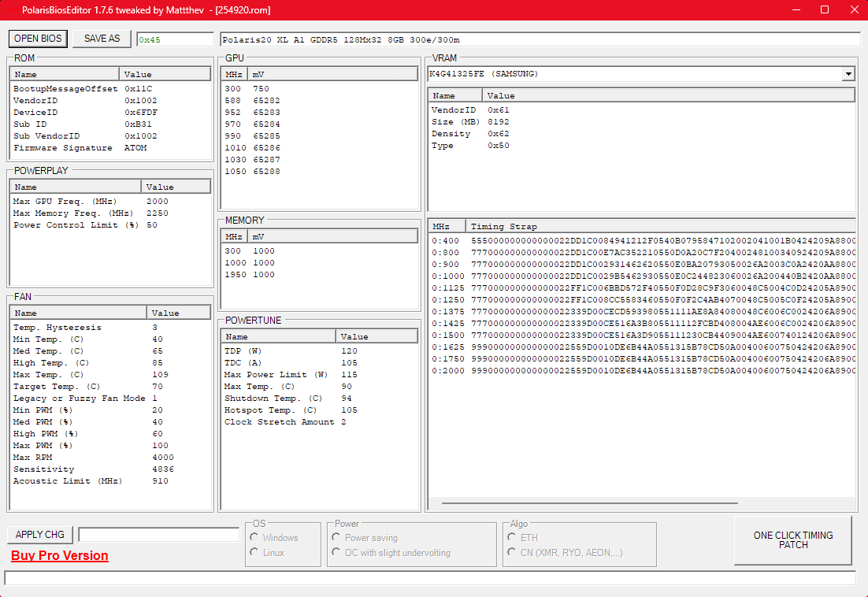Click the timing strap horizontal scrollbar
Screen dimensions: 868x597
[x=589, y=502]
